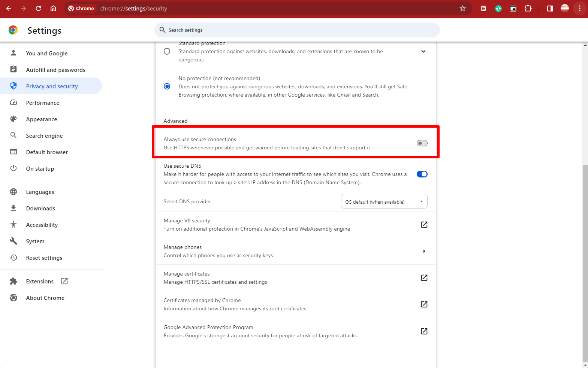Viewport: 588px width, 368px height.
Task: Click the Search settings field
Action: point(297,30)
